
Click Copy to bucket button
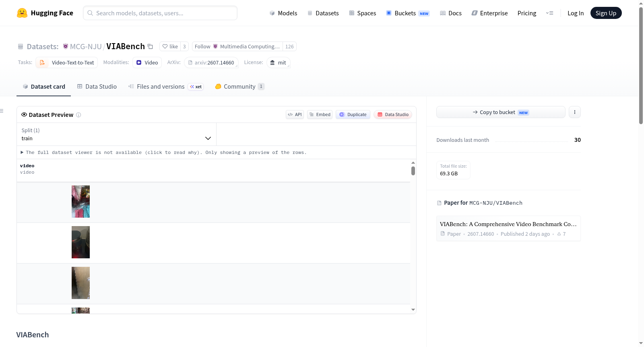tap(501, 112)
